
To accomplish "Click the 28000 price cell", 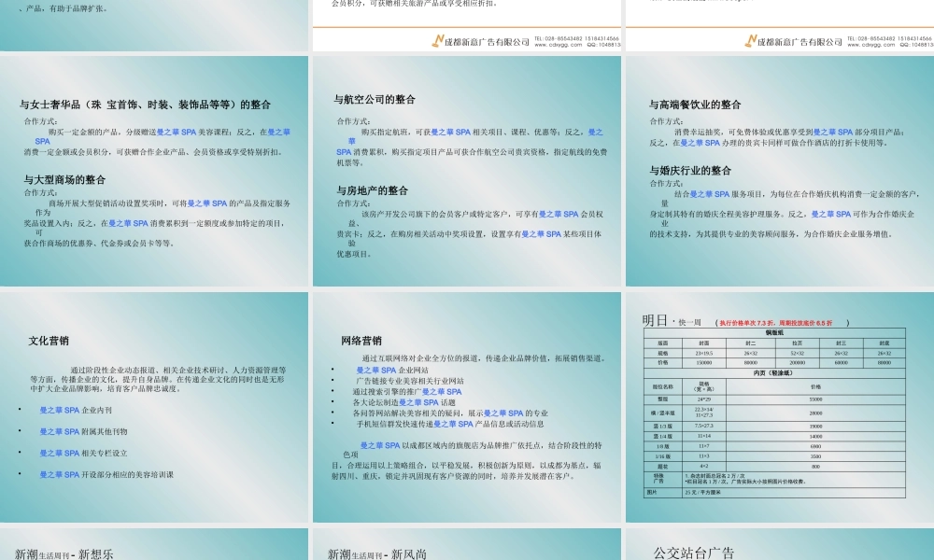I will coord(816,413).
